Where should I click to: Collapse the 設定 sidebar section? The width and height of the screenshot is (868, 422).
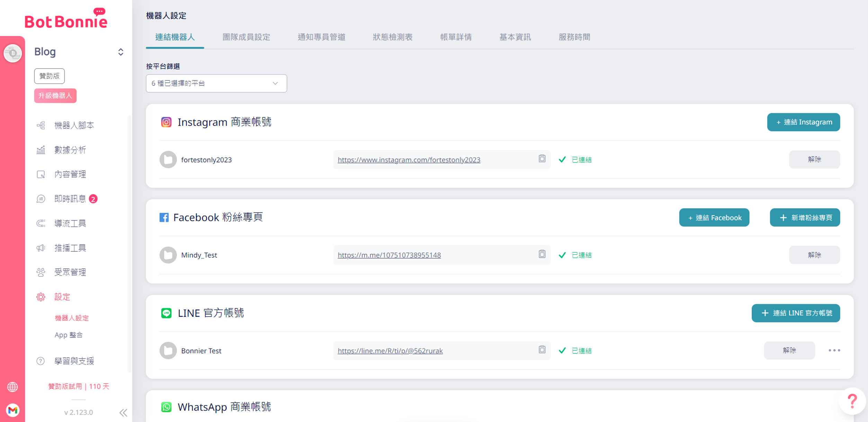coord(62,297)
